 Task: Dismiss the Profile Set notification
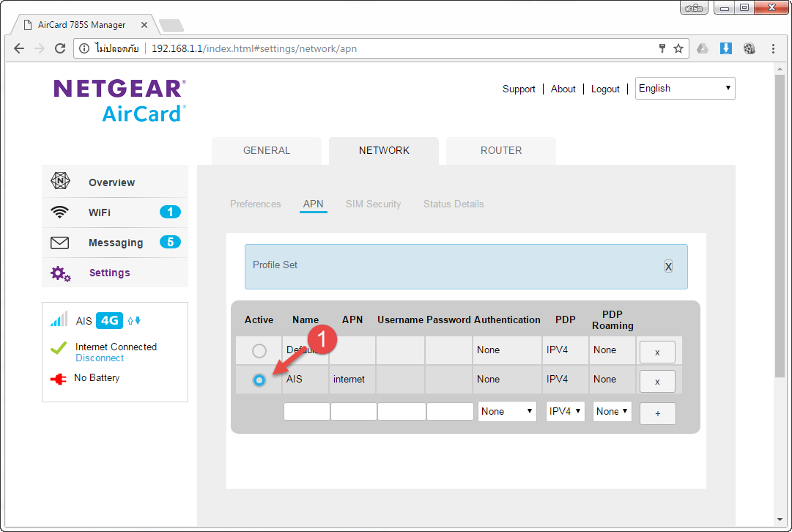click(668, 266)
